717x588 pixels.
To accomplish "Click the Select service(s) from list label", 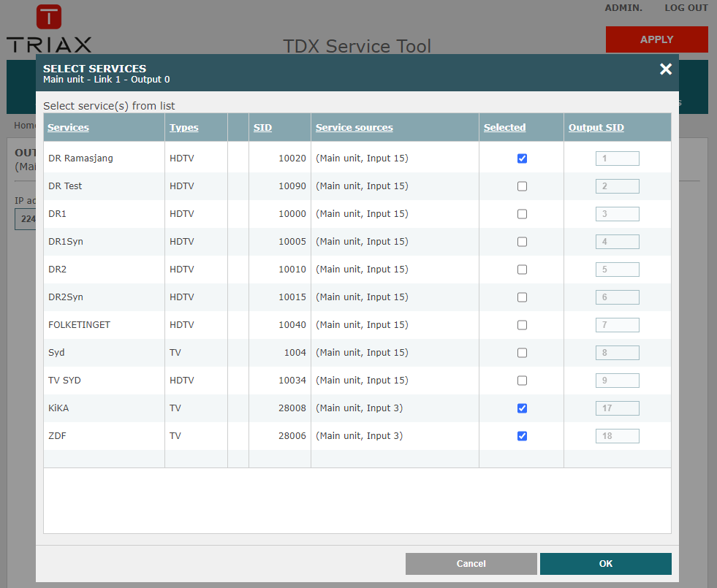I will [109, 106].
